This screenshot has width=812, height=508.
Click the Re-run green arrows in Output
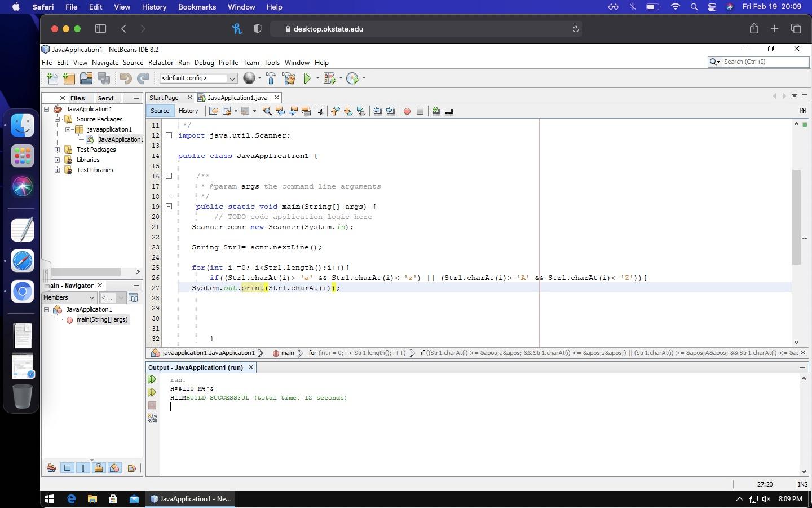point(152,379)
